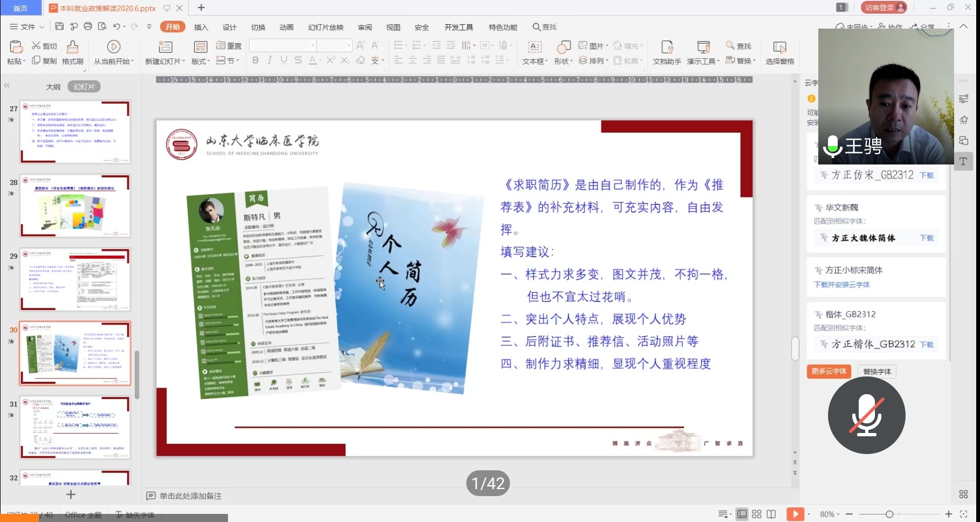Select slide 28 thumbnail
Image resolution: width=980 pixels, height=522 pixels.
click(x=75, y=205)
